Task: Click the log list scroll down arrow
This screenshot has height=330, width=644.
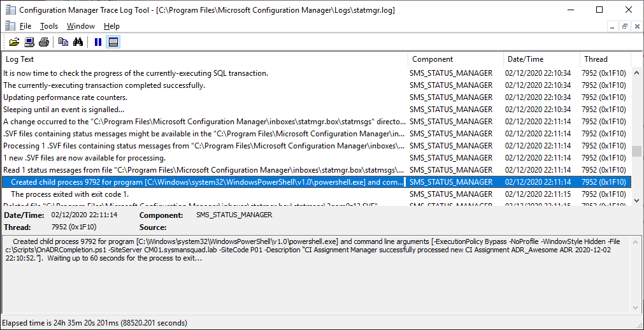Action: [x=636, y=200]
